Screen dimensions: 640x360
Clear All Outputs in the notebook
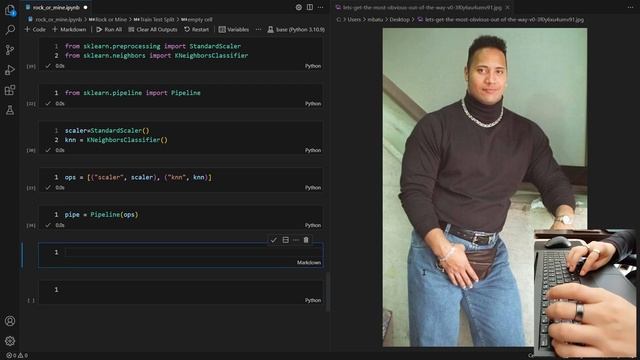click(x=153, y=29)
